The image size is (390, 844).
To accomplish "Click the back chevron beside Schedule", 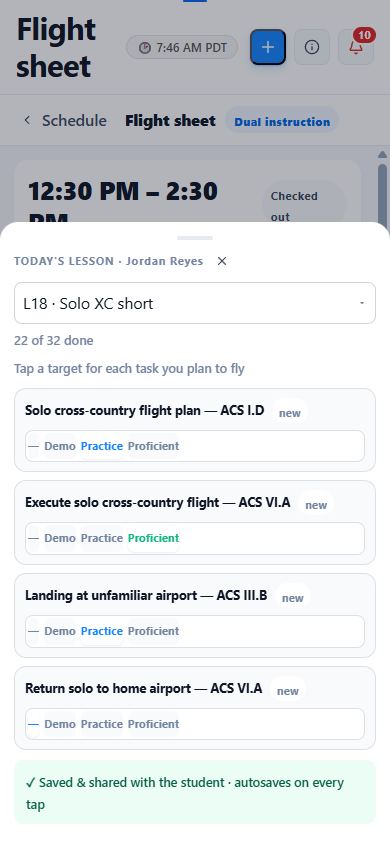I will coord(27,121).
